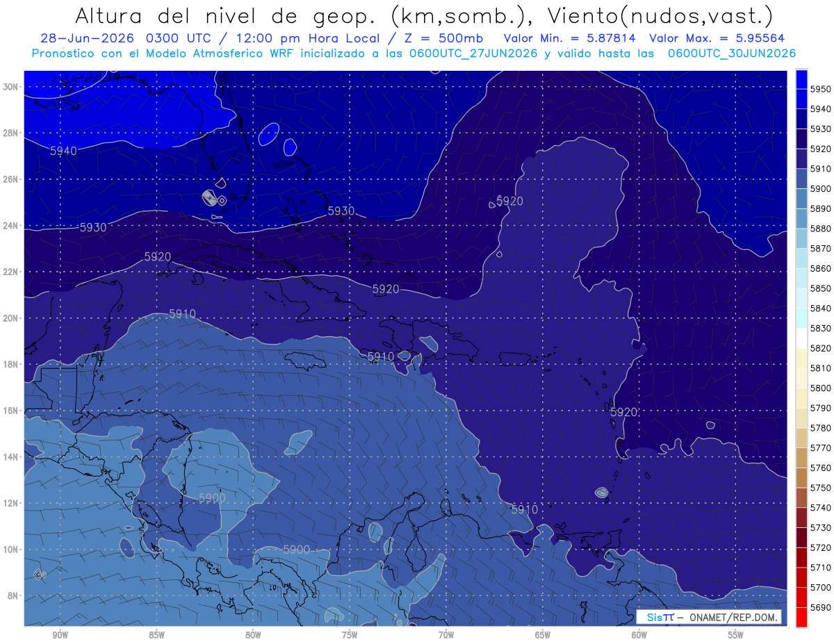834x644 pixels.
Task: Click the 5950 legend value label
Action: pyautogui.click(x=821, y=90)
